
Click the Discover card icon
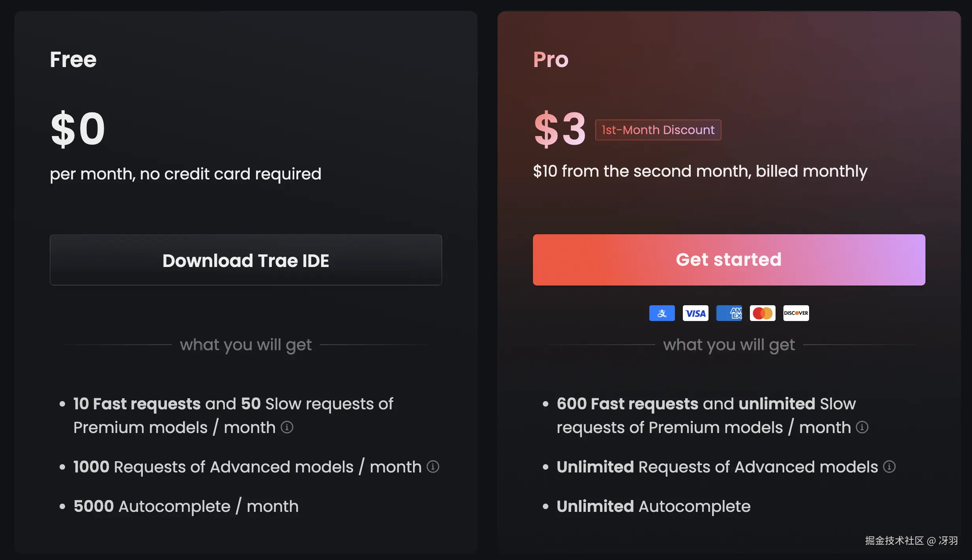796,313
